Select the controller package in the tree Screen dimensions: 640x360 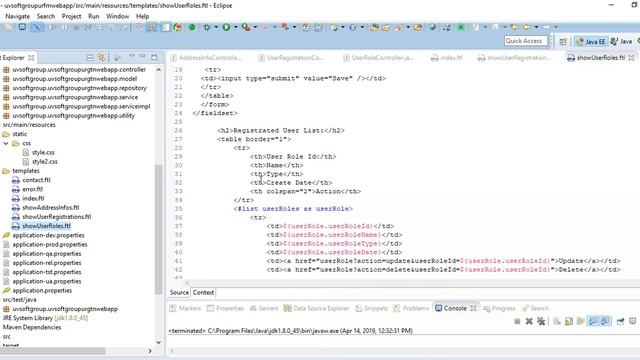[79, 70]
